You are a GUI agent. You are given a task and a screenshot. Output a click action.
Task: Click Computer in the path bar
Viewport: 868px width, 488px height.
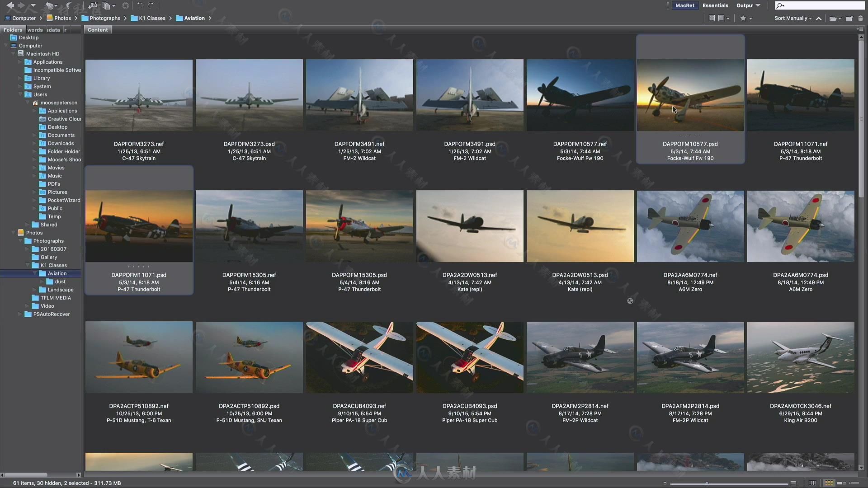click(x=20, y=18)
